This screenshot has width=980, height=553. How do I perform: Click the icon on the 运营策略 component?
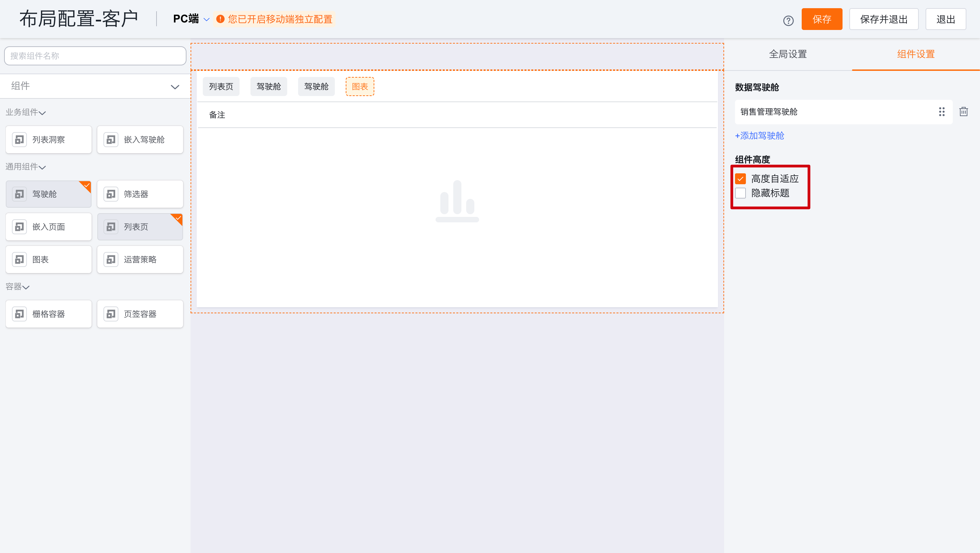tap(111, 259)
